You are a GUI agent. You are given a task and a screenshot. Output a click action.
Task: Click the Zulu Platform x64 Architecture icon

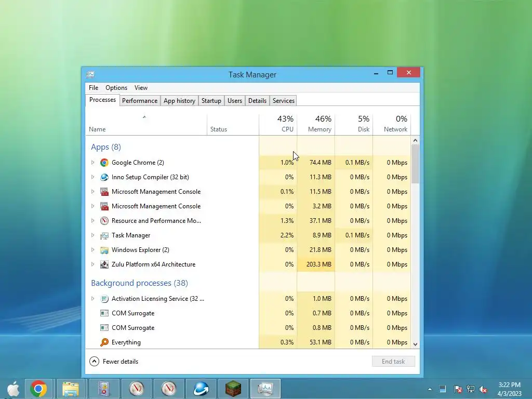104,264
